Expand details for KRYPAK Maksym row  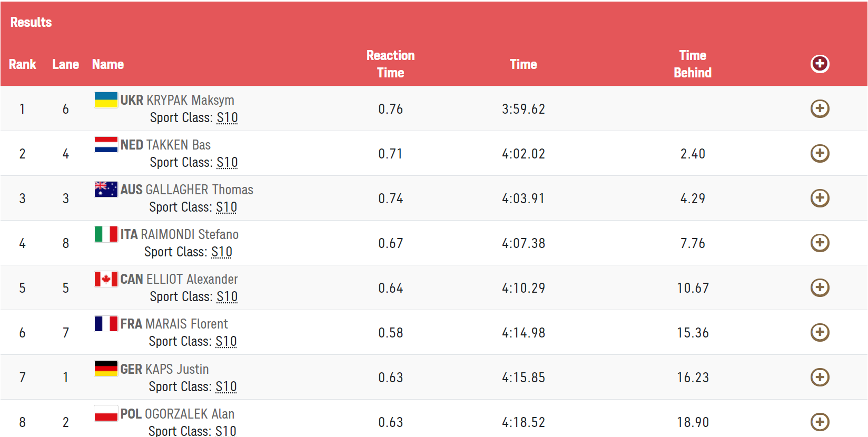820,108
